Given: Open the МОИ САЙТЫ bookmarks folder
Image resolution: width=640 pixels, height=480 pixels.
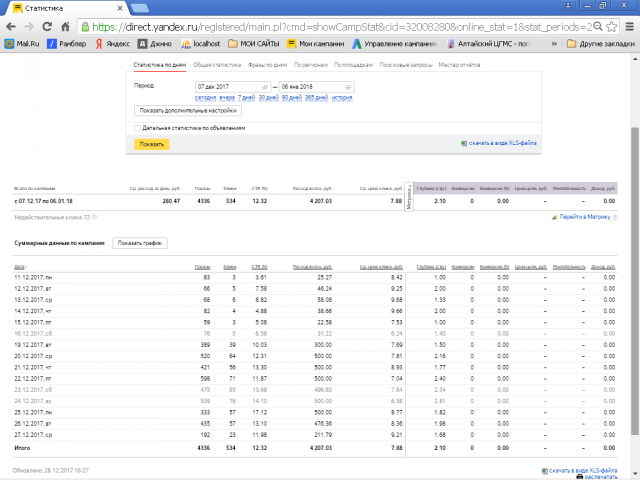Looking at the screenshot, I should tap(254, 44).
